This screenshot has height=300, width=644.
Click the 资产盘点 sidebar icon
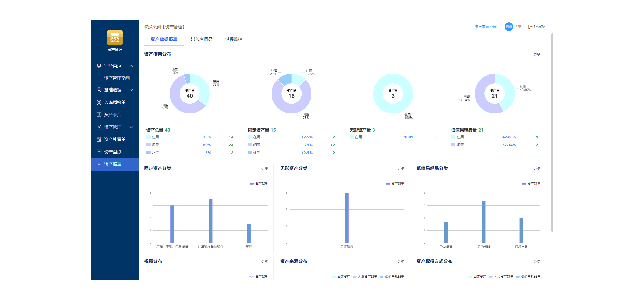pyautogui.click(x=99, y=152)
